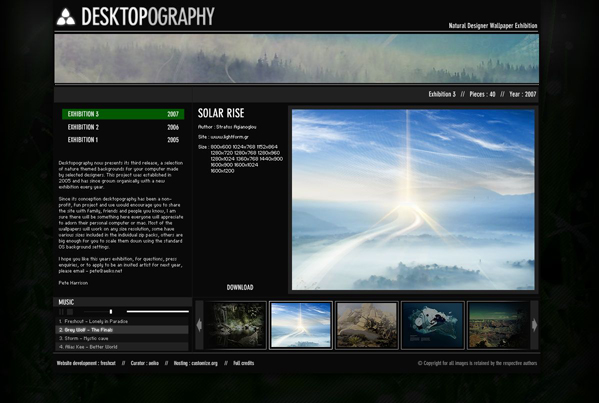
Task: Click the white track progress bar
Action: tap(158, 312)
